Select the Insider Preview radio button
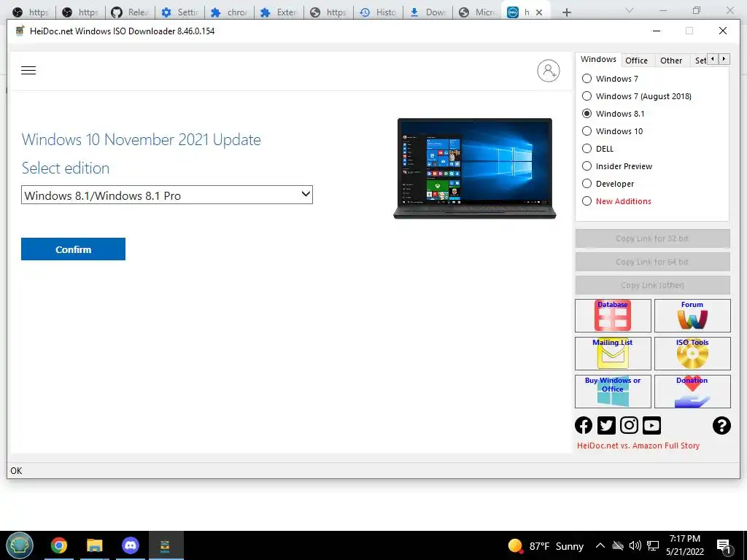Viewport: 747px width, 560px height. point(587,166)
